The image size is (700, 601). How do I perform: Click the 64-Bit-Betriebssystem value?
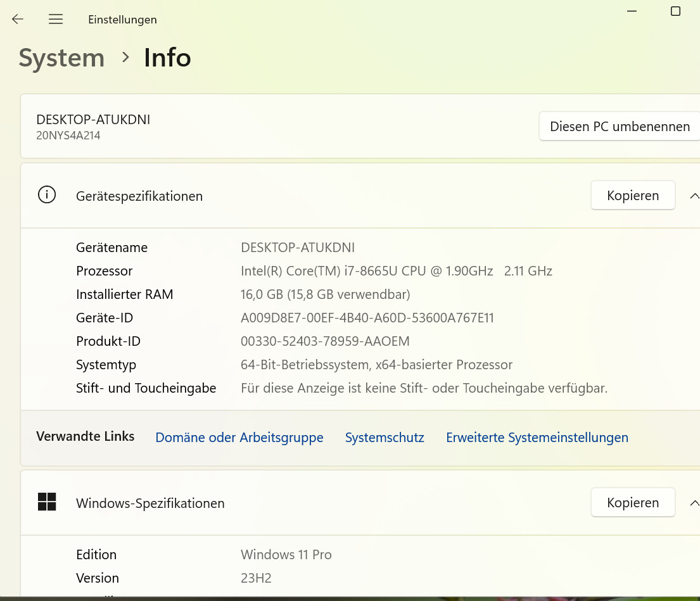point(376,365)
